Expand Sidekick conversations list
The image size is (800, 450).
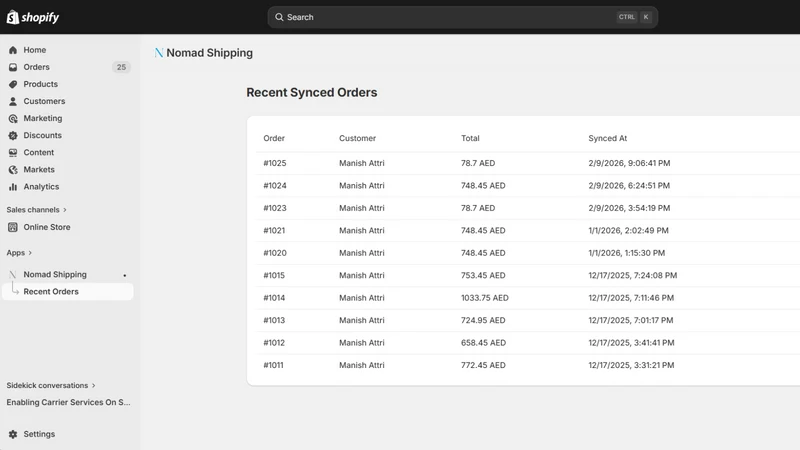pos(51,385)
